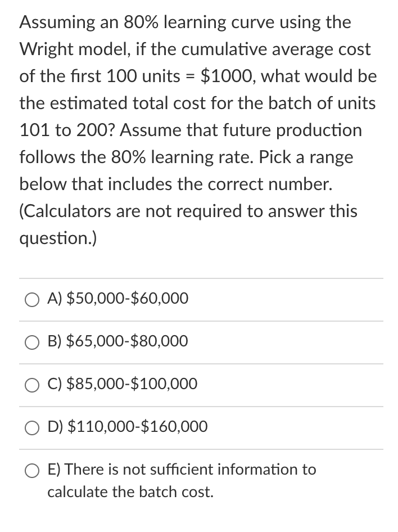Select answer option B radio button

tap(32, 342)
